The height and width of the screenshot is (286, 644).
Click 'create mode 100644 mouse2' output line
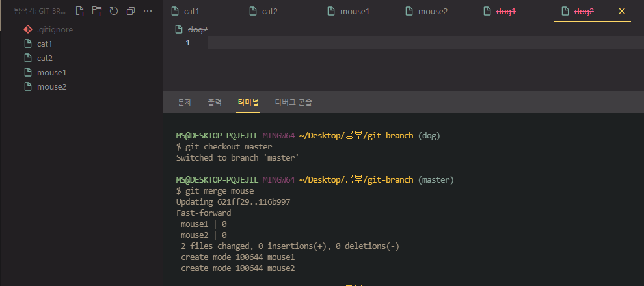click(x=238, y=268)
